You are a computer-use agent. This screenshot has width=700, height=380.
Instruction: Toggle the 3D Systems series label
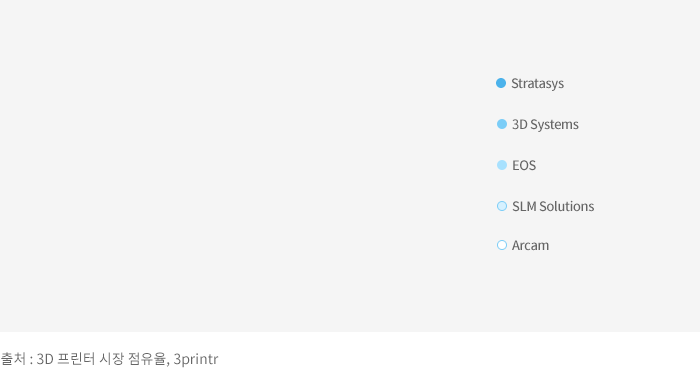click(545, 125)
